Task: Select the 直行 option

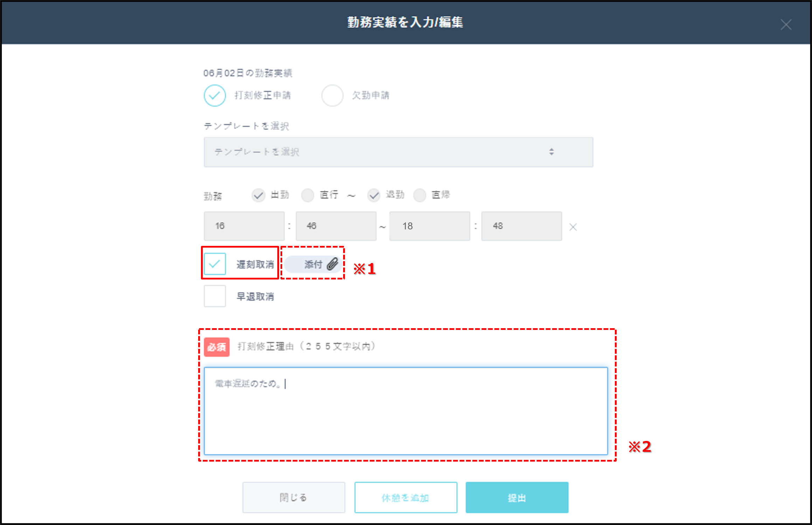Action: (x=308, y=195)
